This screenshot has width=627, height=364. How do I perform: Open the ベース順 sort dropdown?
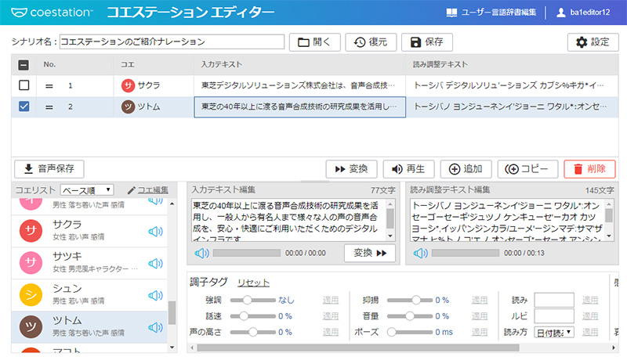coord(87,190)
